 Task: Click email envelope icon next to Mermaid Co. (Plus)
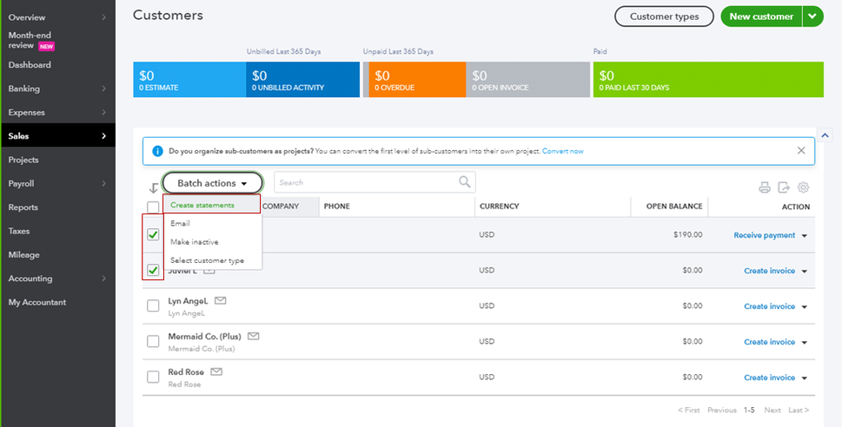point(254,336)
